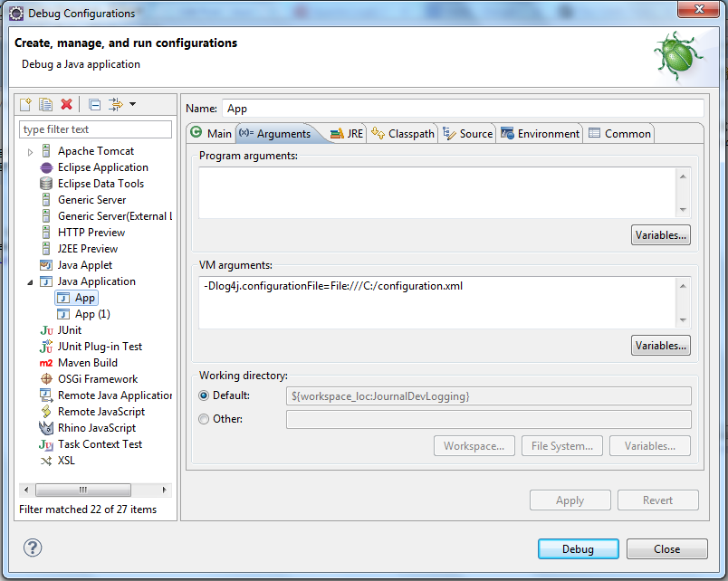728x581 pixels.
Task: Click inside the VM arguments text area
Action: coord(437,302)
